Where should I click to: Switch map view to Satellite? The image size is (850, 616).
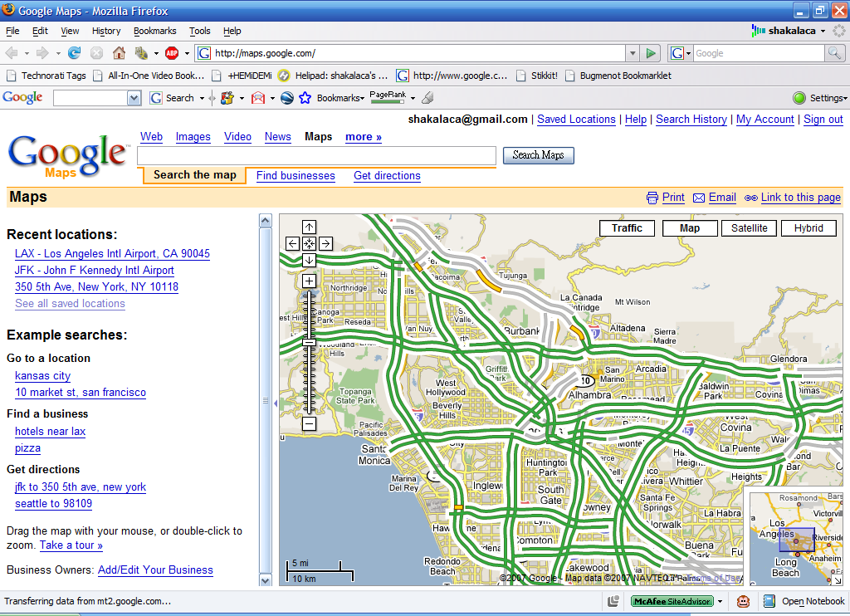click(749, 228)
